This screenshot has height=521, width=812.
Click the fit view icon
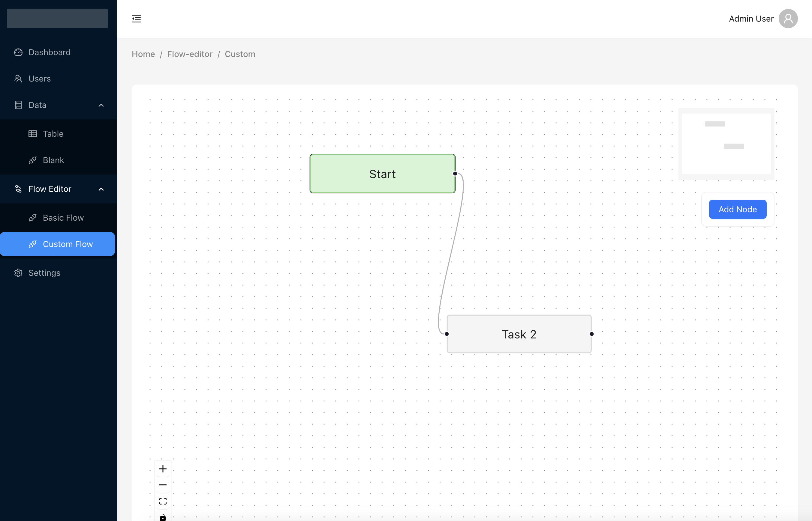[163, 501]
